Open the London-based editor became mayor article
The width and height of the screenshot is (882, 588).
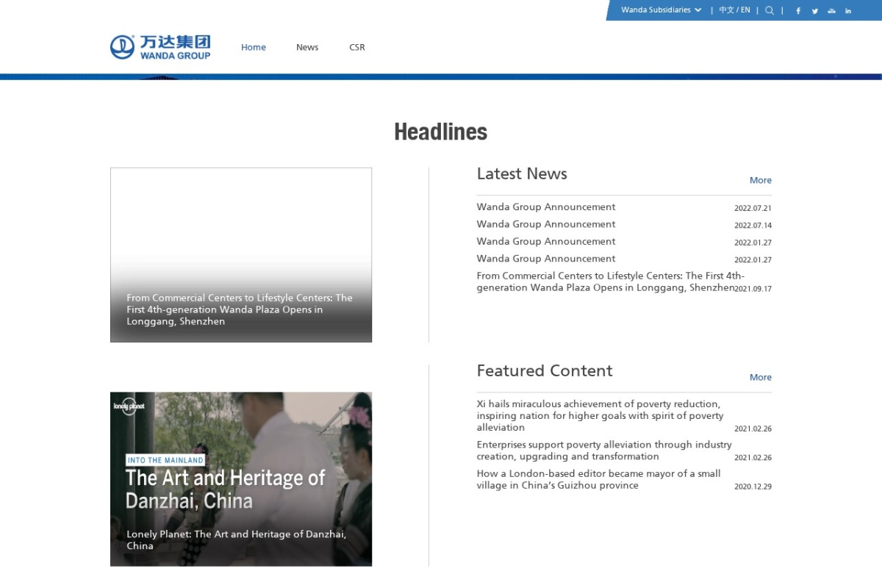pyautogui.click(x=599, y=479)
